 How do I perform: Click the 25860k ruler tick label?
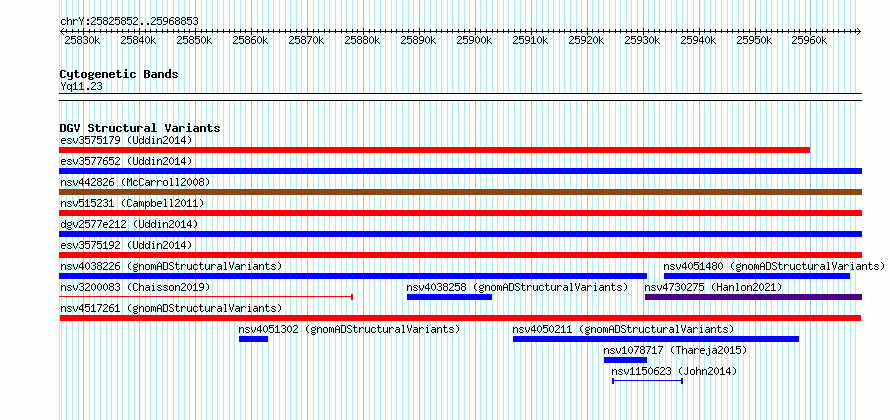(x=250, y=40)
